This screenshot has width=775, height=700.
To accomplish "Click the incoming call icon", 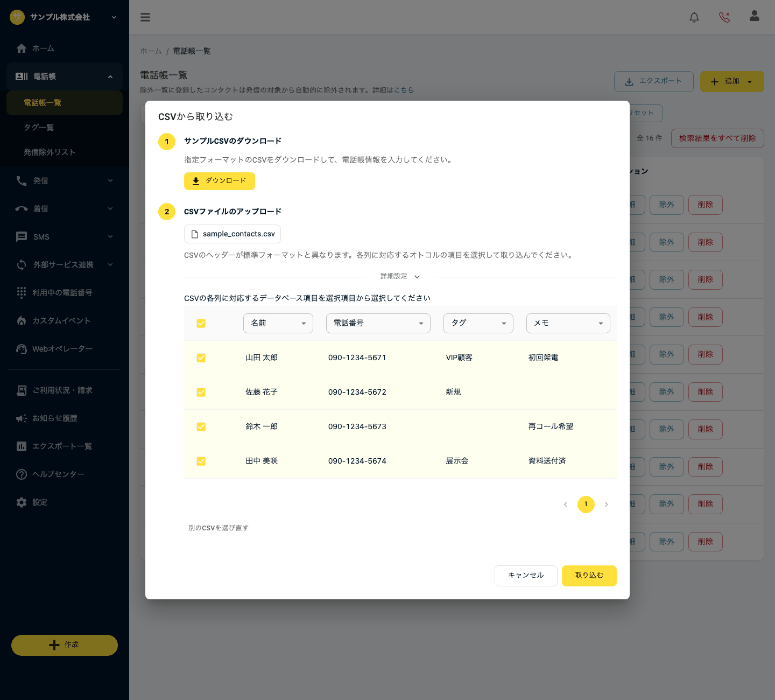I will tap(22, 209).
